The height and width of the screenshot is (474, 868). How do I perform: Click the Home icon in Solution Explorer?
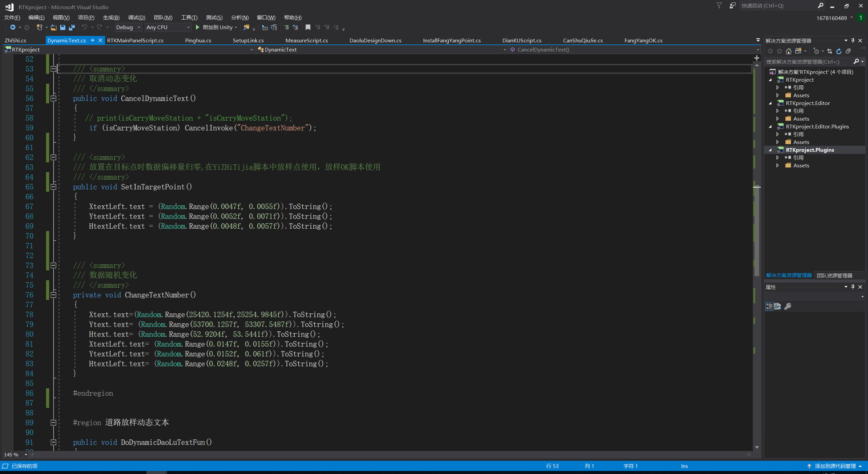(789, 51)
